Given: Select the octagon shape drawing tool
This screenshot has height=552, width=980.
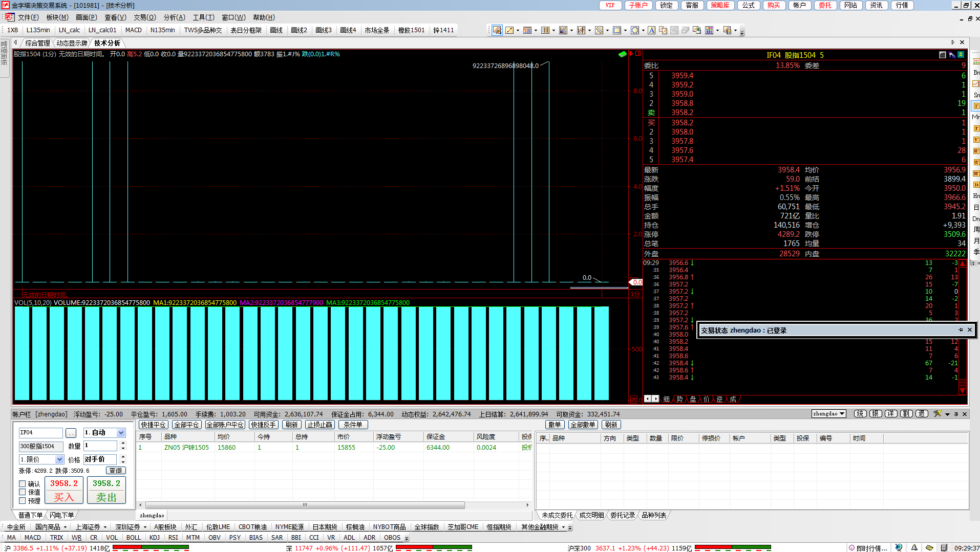Looking at the screenshot, I should [x=634, y=31].
